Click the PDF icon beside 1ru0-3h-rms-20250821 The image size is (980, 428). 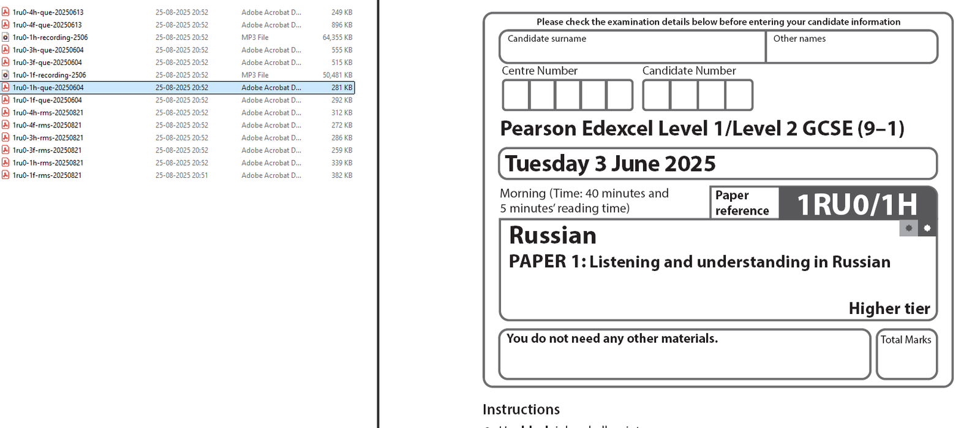tap(6, 138)
